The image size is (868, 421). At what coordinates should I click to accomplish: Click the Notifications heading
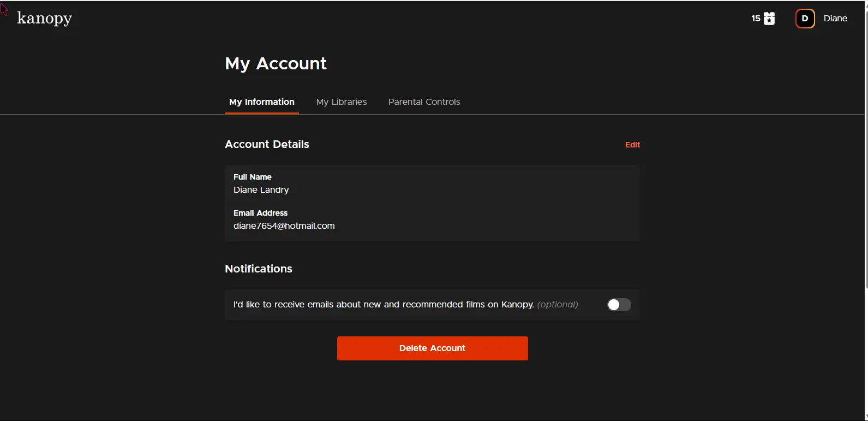[x=259, y=269]
